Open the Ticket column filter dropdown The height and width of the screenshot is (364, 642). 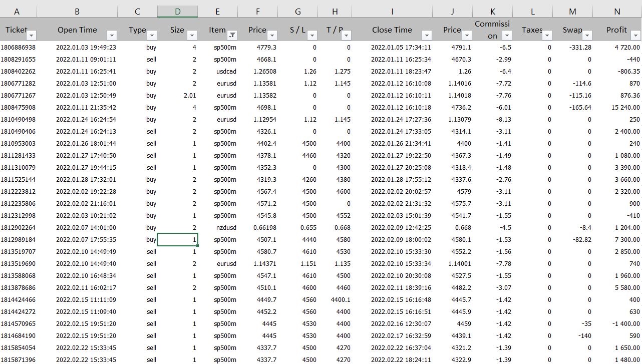32,36
